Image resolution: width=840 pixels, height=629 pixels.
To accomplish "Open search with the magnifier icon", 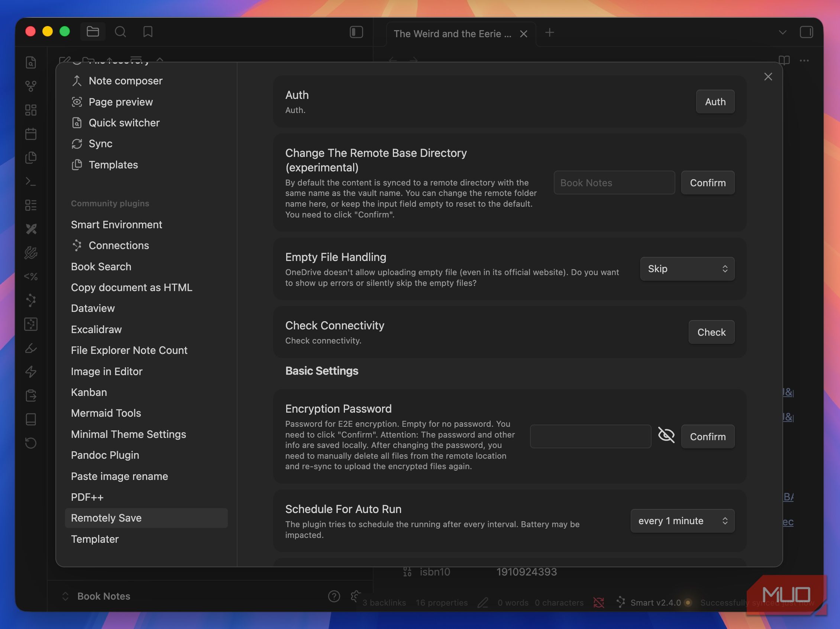I will [x=120, y=32].
